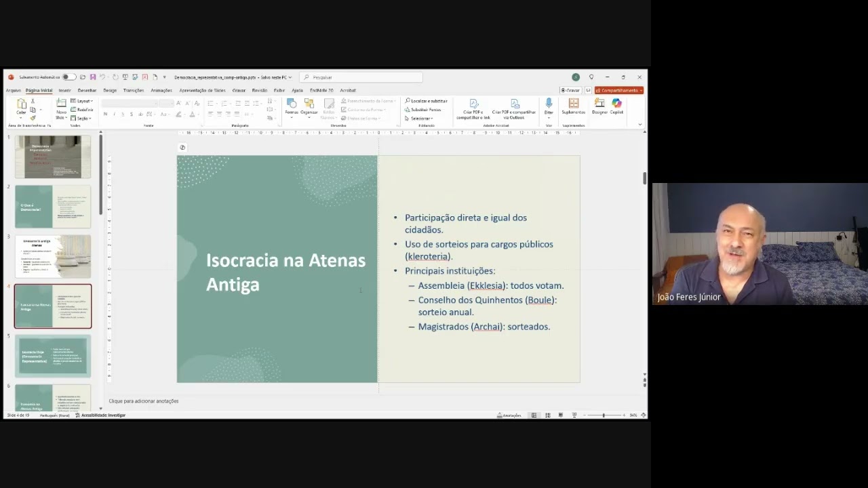Open the Suplementos add-ins icon
This screenshot has width=868, height=488.
[574, 103]
